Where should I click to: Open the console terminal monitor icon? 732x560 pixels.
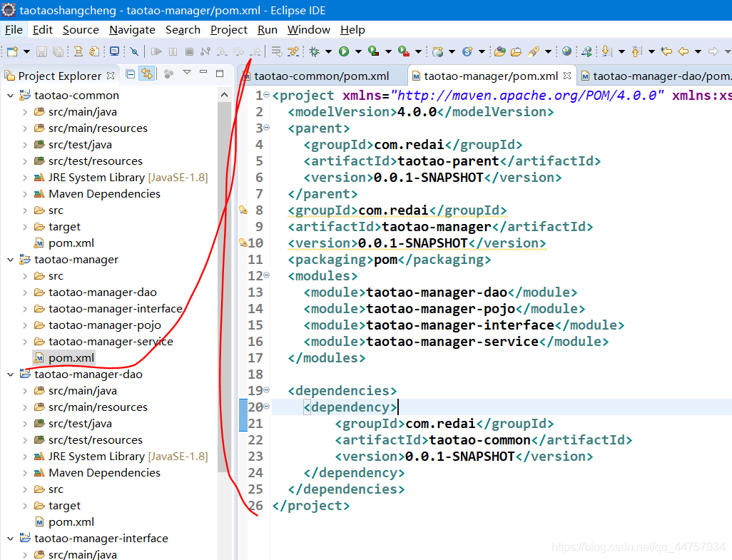point(114,51)
